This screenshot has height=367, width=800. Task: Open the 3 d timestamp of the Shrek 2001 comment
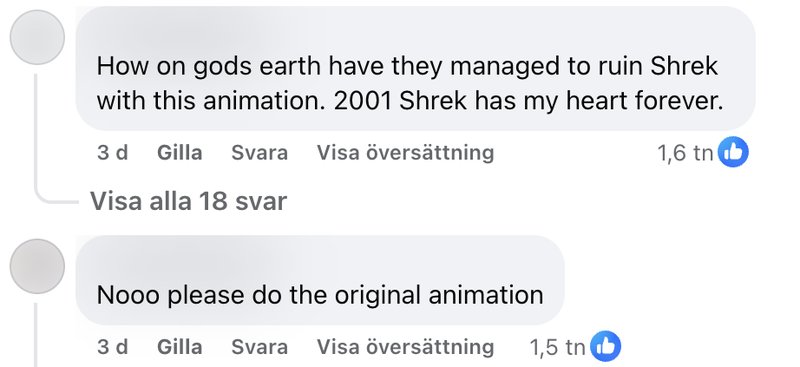112,153
